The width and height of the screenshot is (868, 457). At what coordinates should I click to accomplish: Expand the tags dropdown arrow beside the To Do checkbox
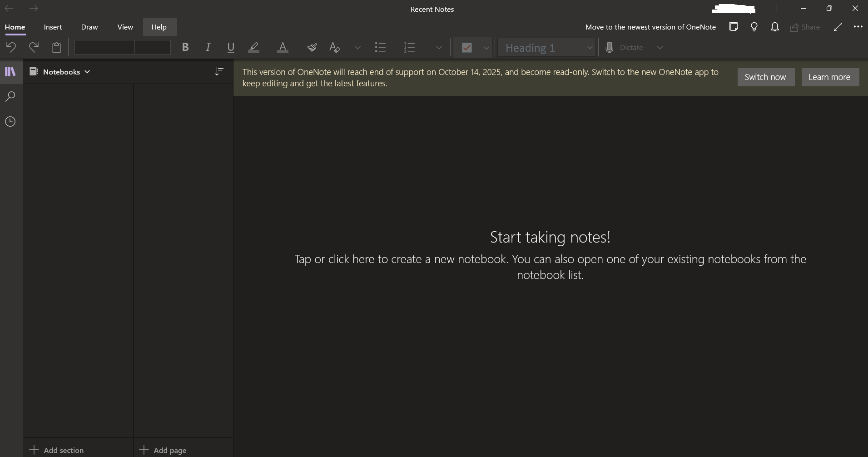486,48
